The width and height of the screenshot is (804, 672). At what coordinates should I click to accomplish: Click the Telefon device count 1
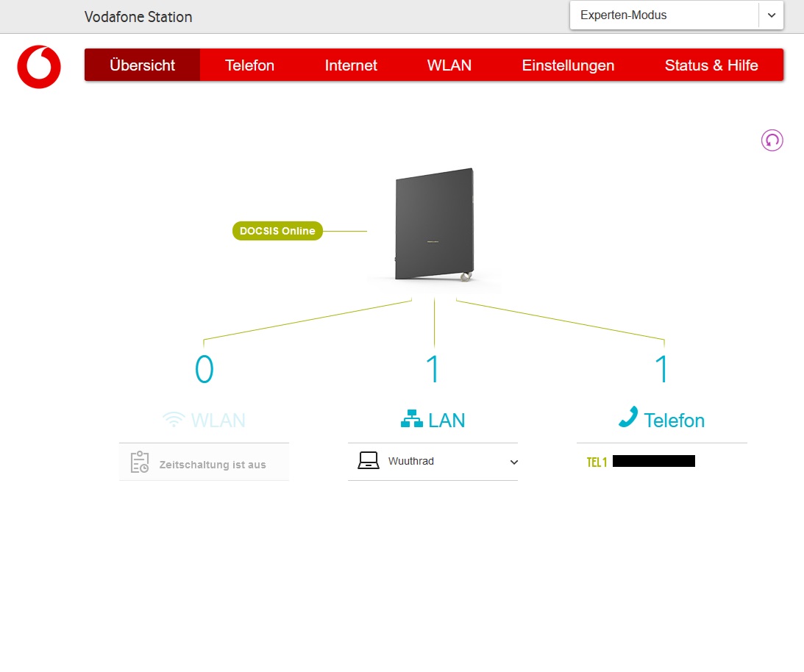point(662,369)
